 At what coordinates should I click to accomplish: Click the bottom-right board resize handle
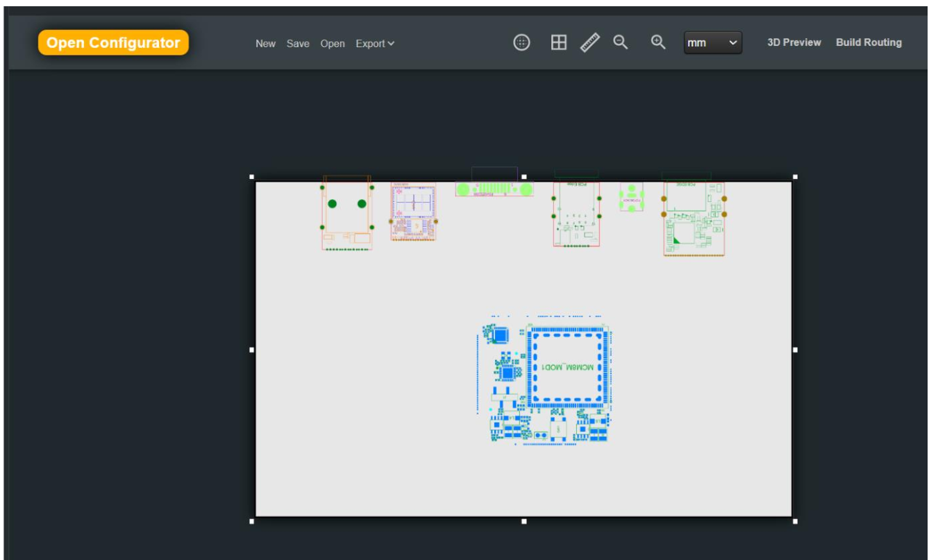click(x=795, y=521)
